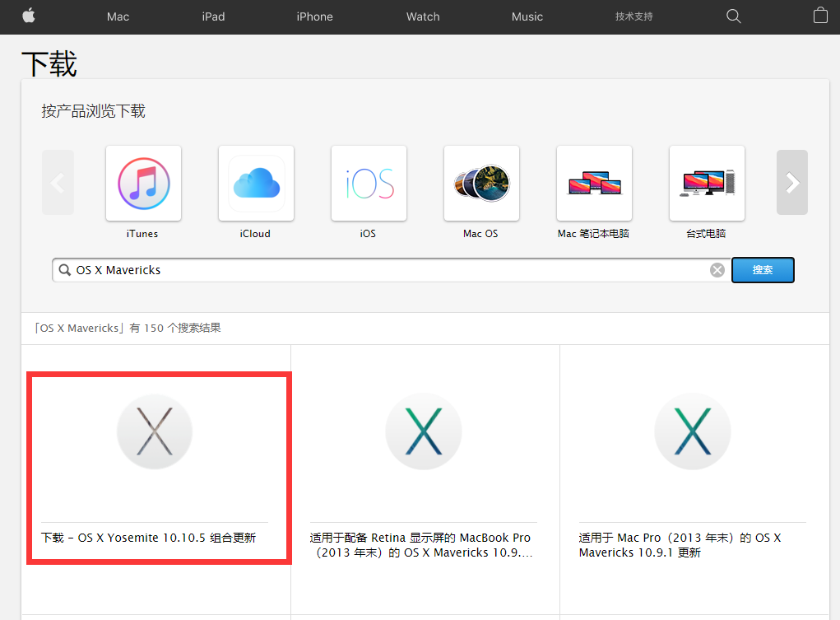Go to the Mac menu

pos(118,16)
